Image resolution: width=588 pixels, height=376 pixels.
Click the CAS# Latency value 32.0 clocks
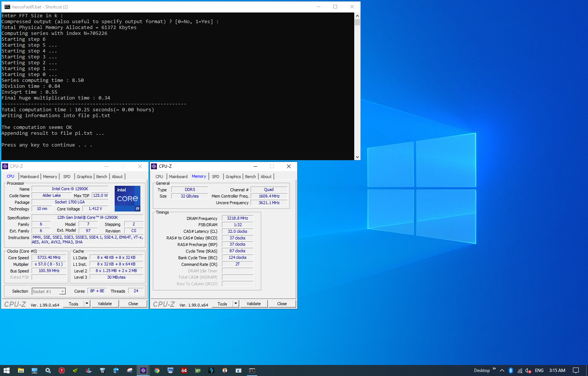pos(237,232)
